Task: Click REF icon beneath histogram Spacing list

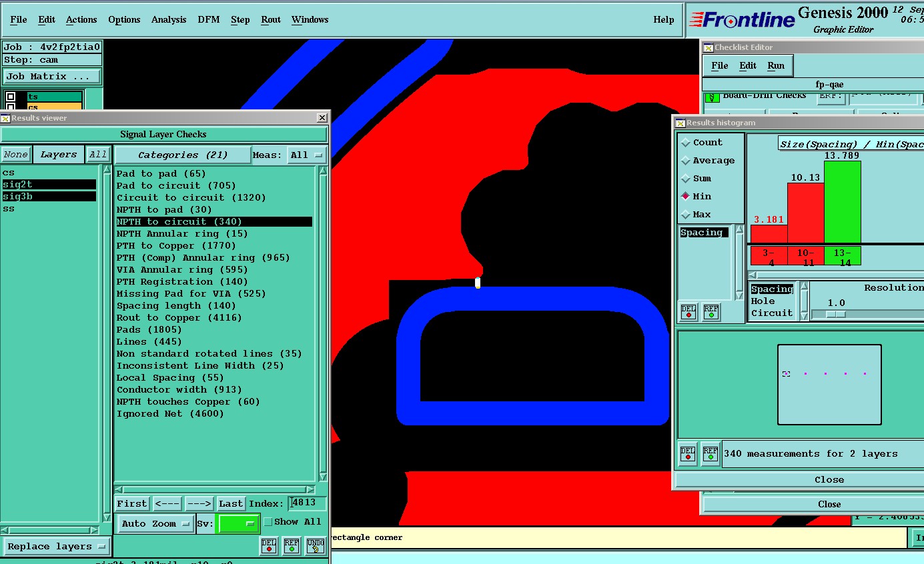Action: pyautogui.click(x=711, y=311)
